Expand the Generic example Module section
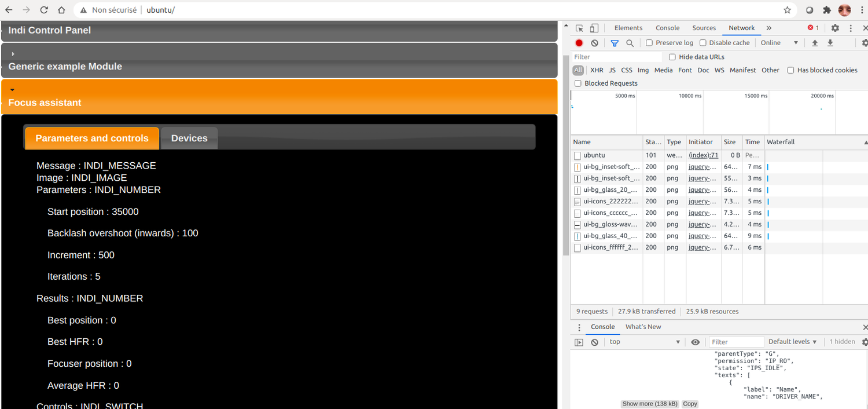868x409 pixels. point(279,61)
